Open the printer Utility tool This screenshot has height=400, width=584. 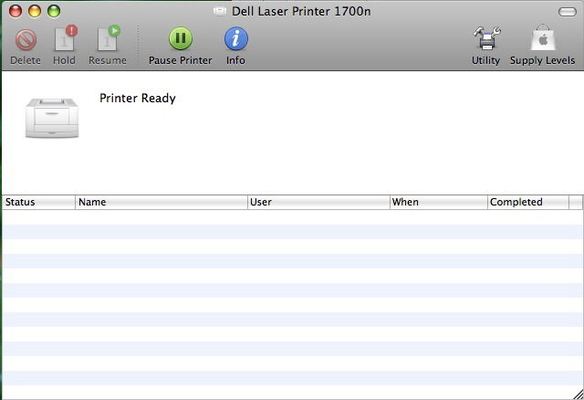click(x=487, y=38)
